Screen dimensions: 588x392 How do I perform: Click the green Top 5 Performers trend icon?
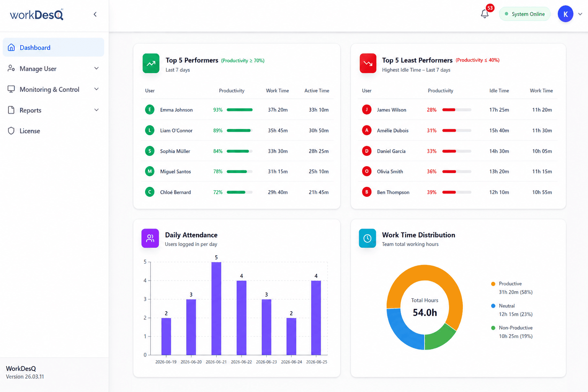pos(151,63)
